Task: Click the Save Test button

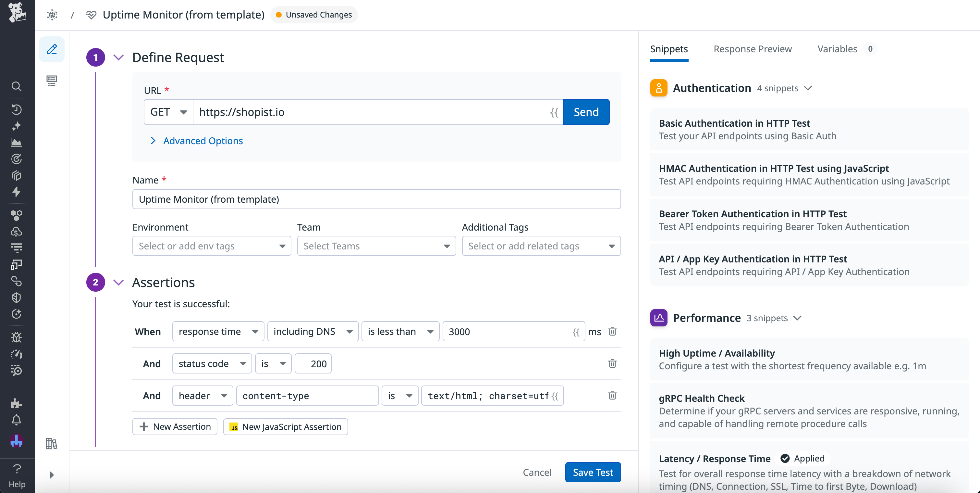Action: coord(593,472)
